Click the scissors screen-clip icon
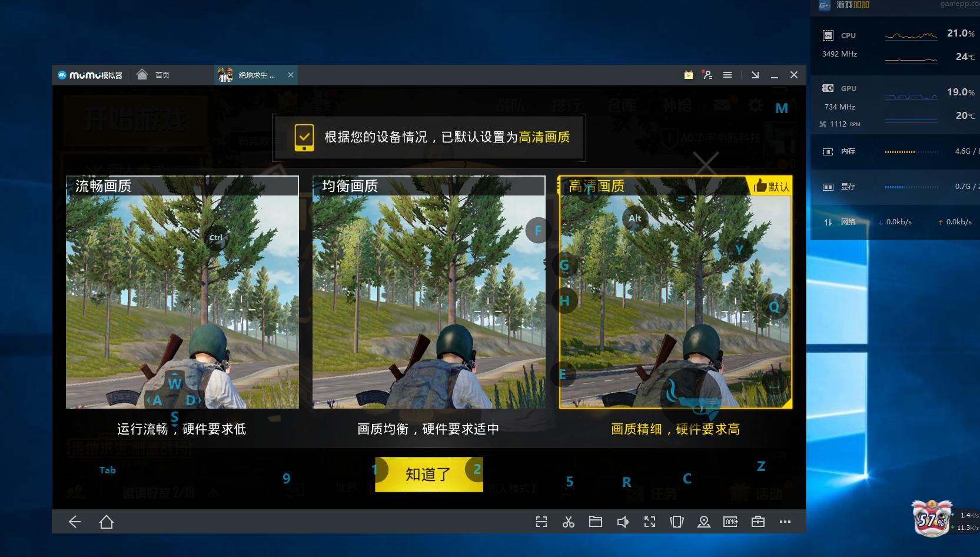This screenshot has width=980, height=557. 569,522
